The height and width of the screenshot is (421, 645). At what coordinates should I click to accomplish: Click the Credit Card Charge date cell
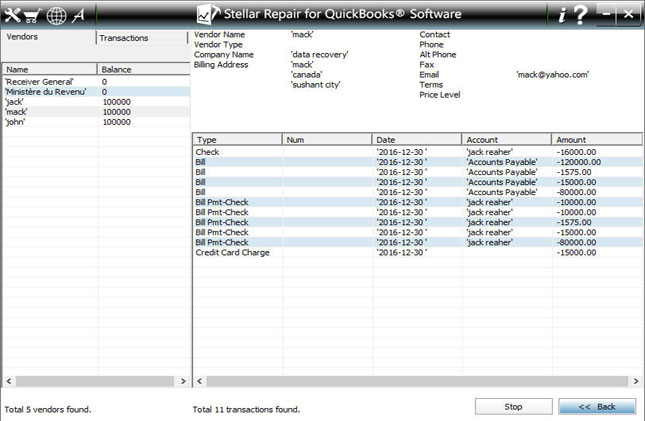coord(401,252)
